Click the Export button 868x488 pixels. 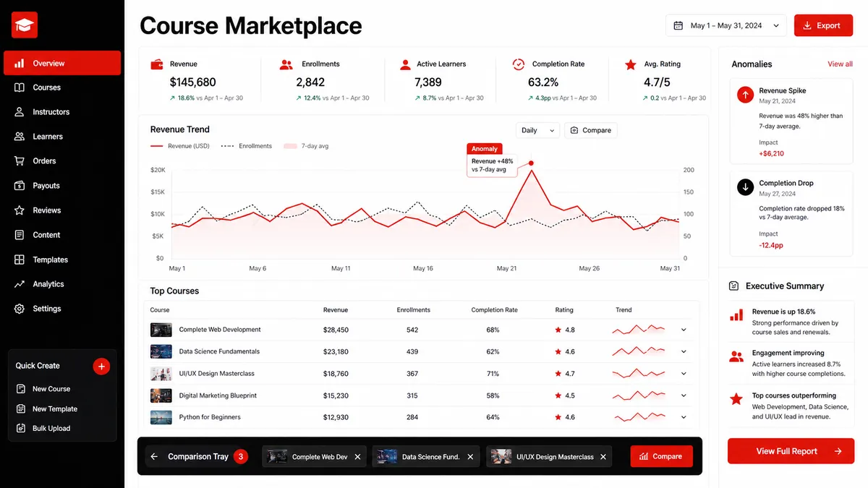(x=823, y=25)
